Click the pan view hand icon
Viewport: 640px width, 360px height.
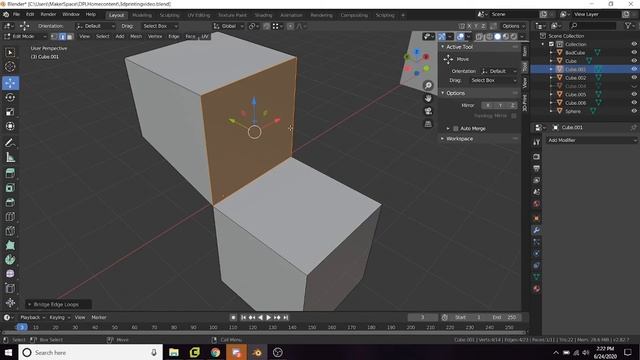click(x=428, y=98)
